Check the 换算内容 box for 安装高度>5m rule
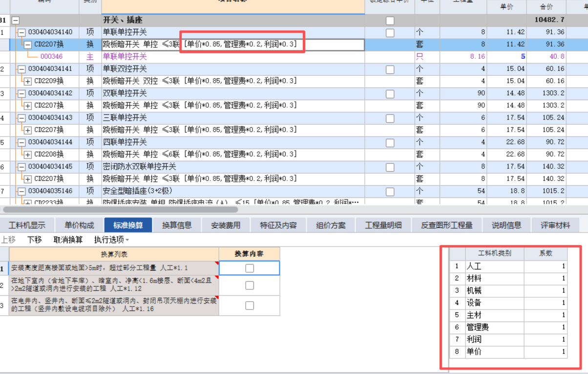588x374 pixels. coord(250,268)
